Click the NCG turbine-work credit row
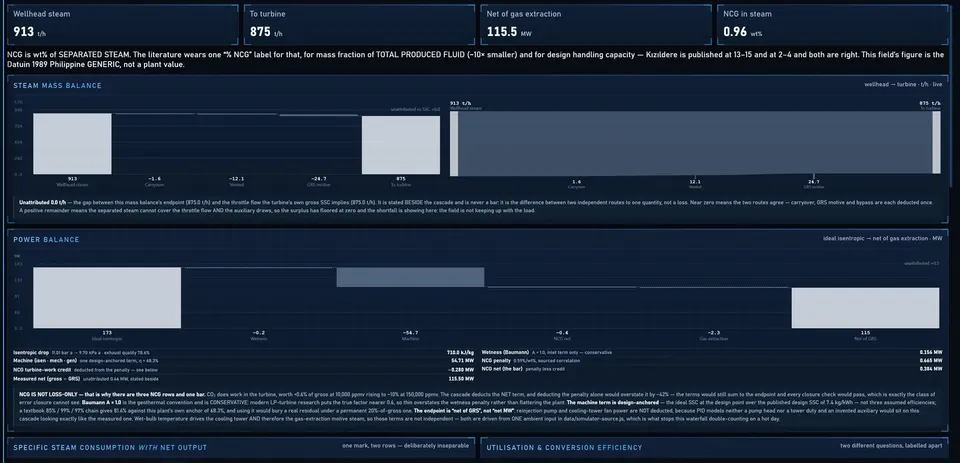The image size is (960, 463). 244,370
